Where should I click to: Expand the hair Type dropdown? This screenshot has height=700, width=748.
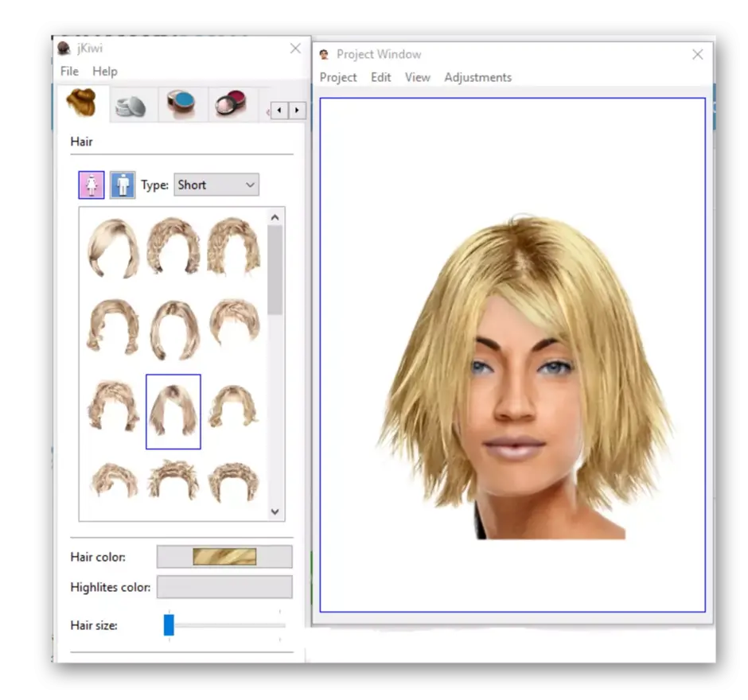pos(216,185)
